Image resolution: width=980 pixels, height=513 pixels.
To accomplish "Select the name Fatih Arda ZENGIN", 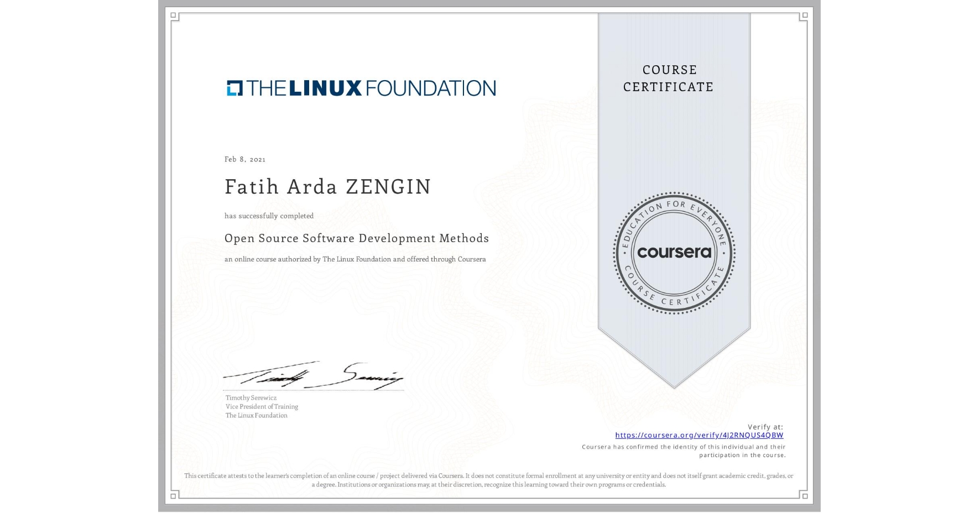I will click(x=327, y=187).
